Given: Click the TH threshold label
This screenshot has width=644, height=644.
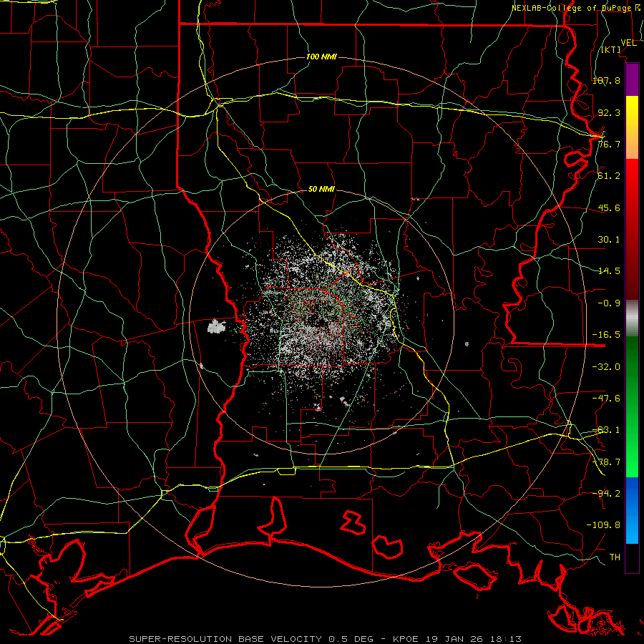Looking at the screenshot, I should [x=615, y=557].
